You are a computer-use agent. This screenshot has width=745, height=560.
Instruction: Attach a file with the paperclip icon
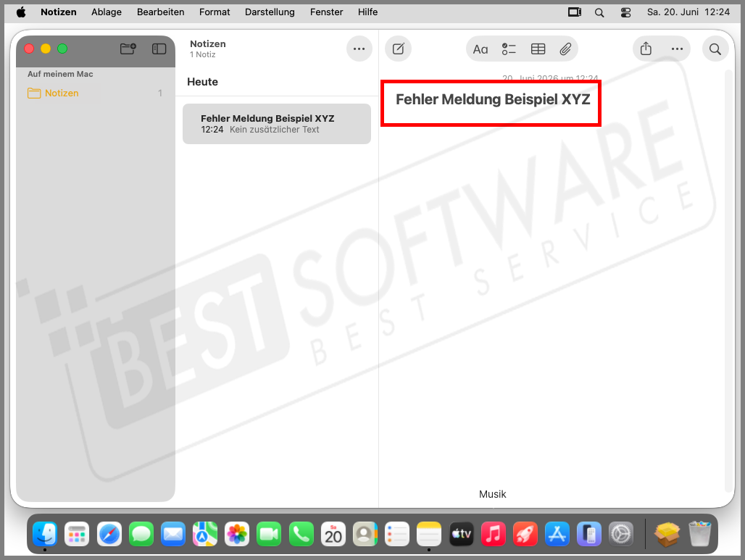coord(565,49)
